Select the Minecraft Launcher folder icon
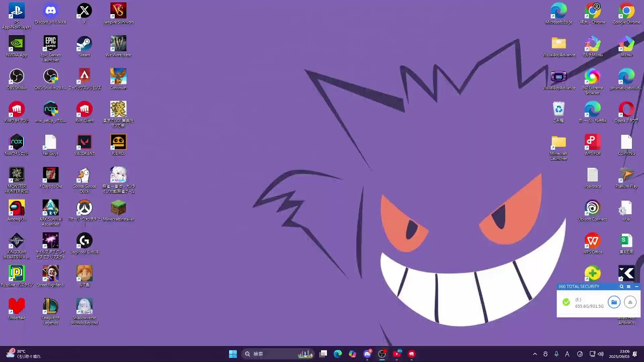The image size is (644, 362). pyautogui.click(x=558, y=147)
